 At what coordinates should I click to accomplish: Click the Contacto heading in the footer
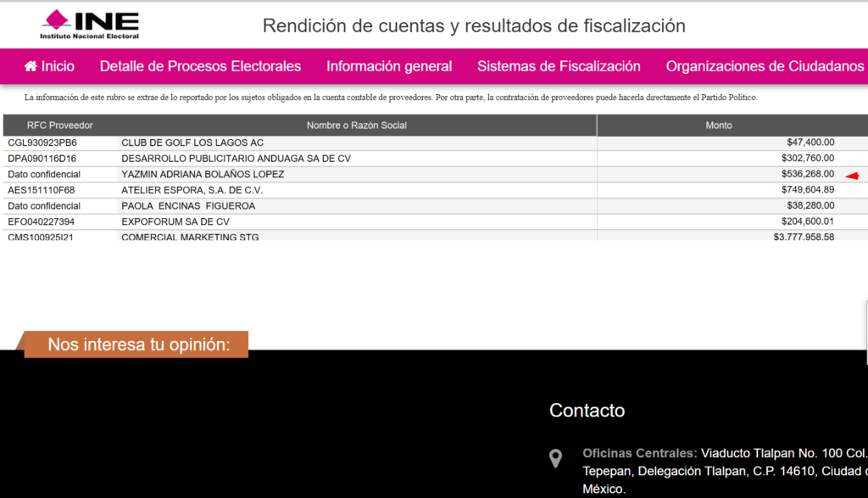[x=587, y=411]
